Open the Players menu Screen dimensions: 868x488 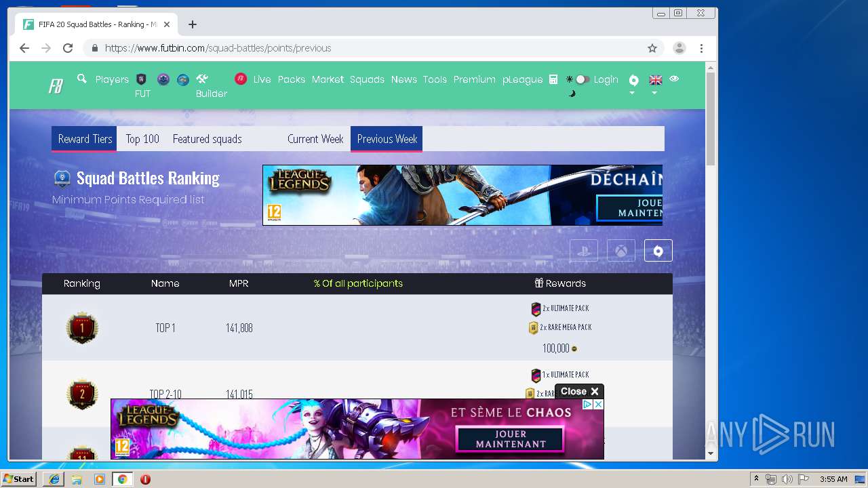coord(112,79)
